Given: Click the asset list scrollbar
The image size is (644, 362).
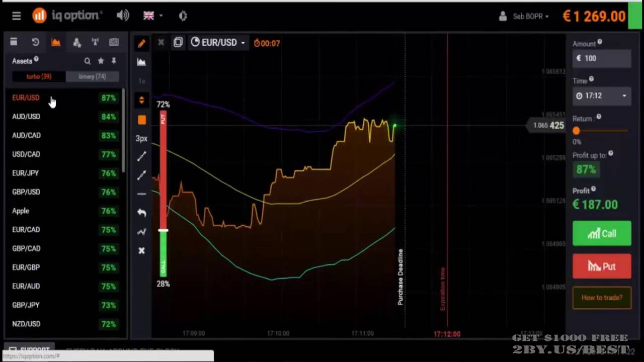Looking at the screenshot, I should [123, 131].
